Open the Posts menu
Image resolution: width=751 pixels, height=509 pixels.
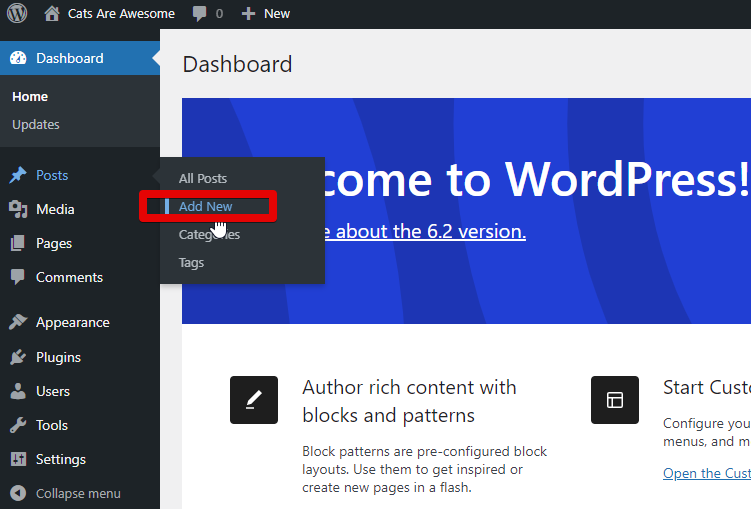click(x=52, y=175)
